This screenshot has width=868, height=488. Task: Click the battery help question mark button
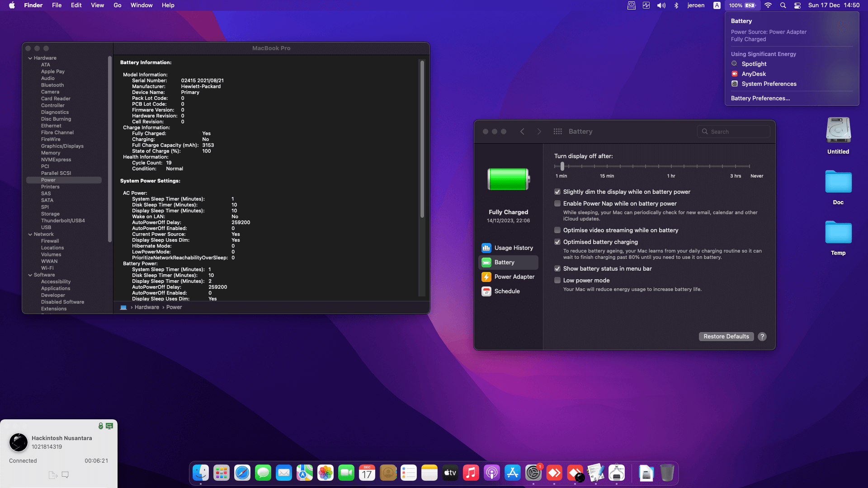pos(762,337)
